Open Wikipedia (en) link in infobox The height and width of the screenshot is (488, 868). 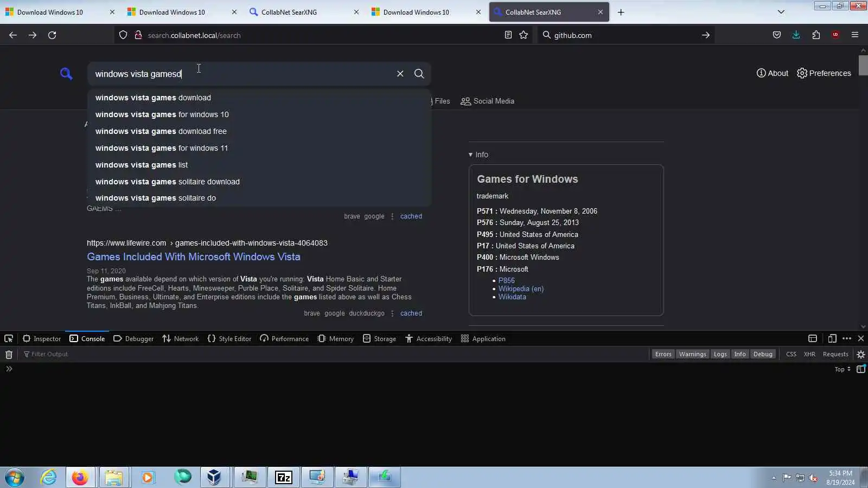pos(521,289)
